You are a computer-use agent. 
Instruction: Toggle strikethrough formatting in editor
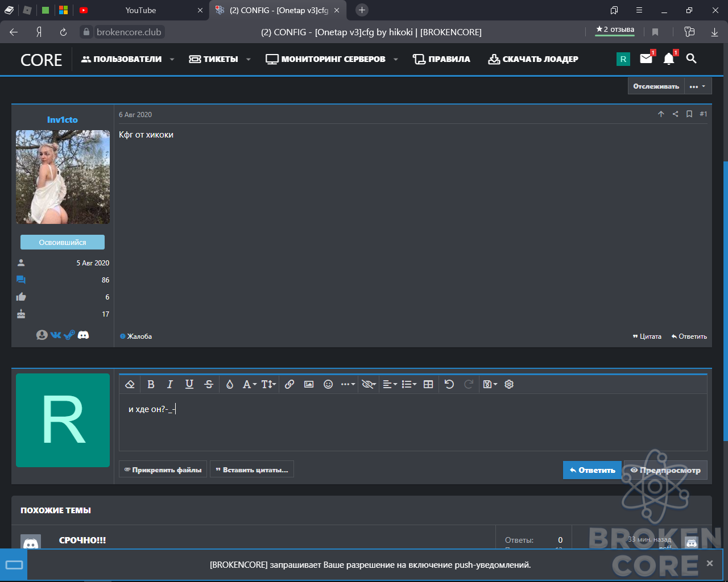click(209, 384)
